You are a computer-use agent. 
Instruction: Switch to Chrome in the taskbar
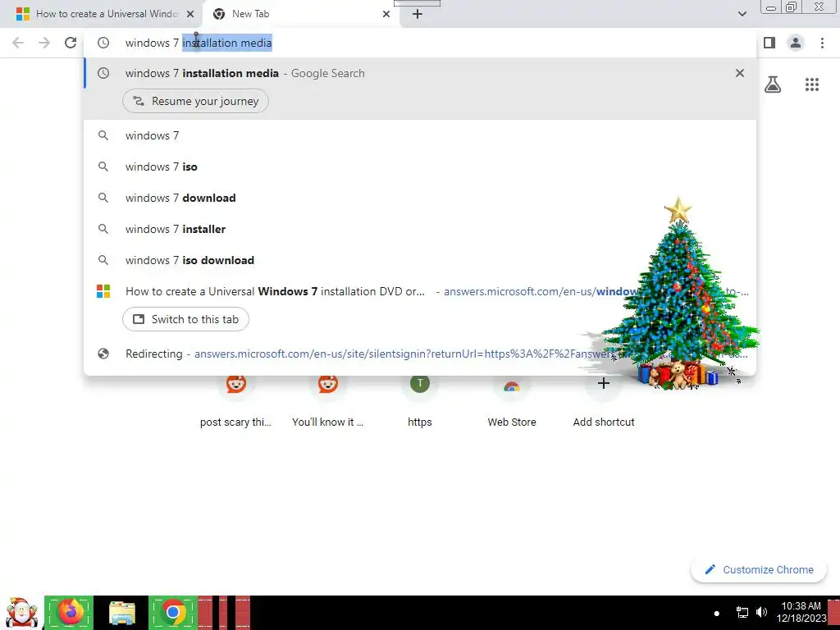[172, 612]
